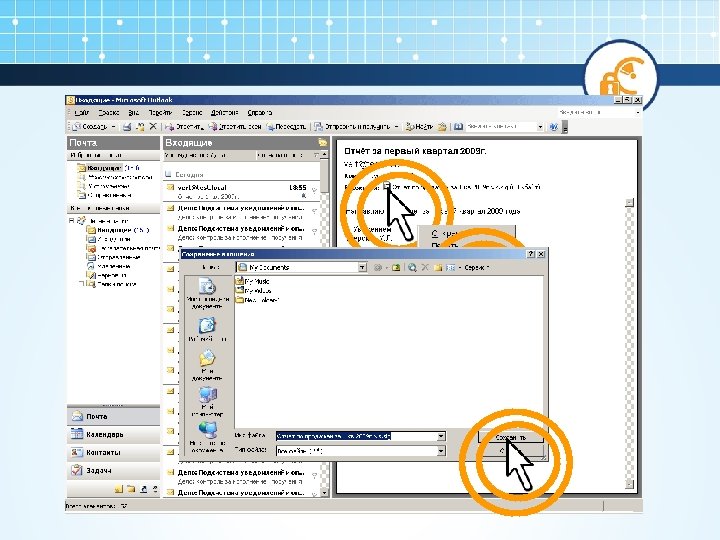The image size is (720, 540).
Task: Click the Print icon in Outlook toolbar
Action: [128, 127]
